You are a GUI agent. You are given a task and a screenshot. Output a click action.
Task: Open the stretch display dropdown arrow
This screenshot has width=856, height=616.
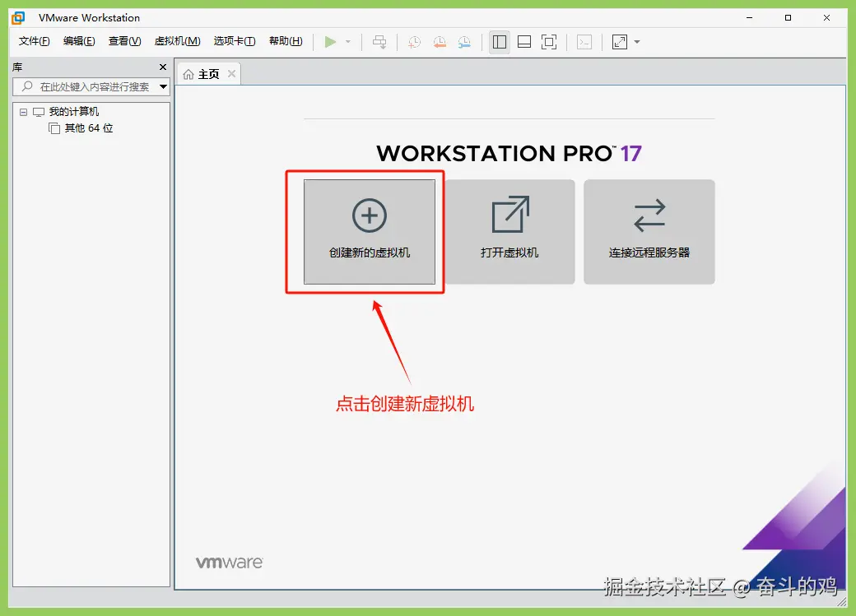pyautogui.click(x=637, y=42)
